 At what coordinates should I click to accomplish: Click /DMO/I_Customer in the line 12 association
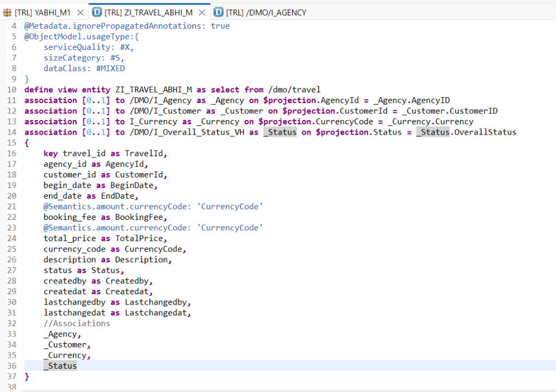point(164,111)
